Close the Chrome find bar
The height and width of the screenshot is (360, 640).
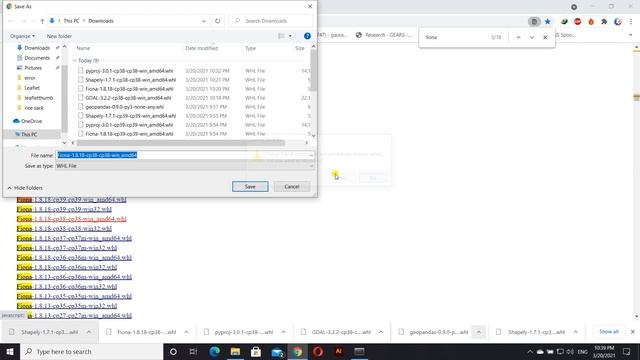(545, 37)
